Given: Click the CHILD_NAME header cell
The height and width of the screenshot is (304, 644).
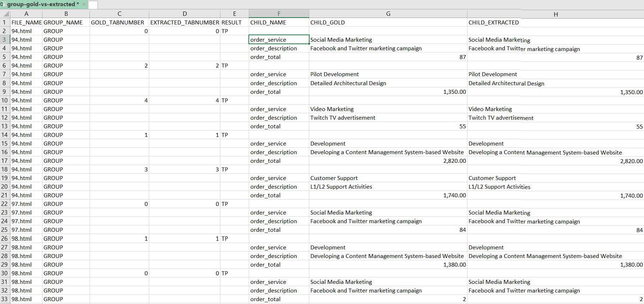Looking at the screenshot, I should pyautogui.click(x=279, y=22).
